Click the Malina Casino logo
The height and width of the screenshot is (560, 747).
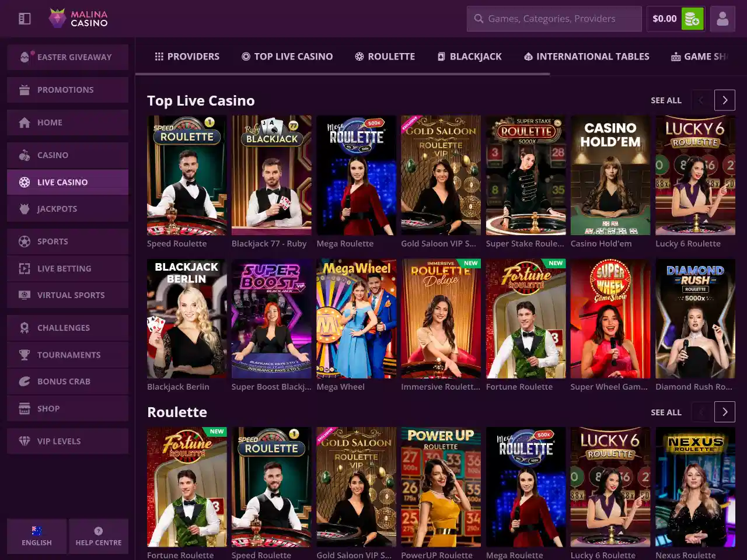pos(78,19)
